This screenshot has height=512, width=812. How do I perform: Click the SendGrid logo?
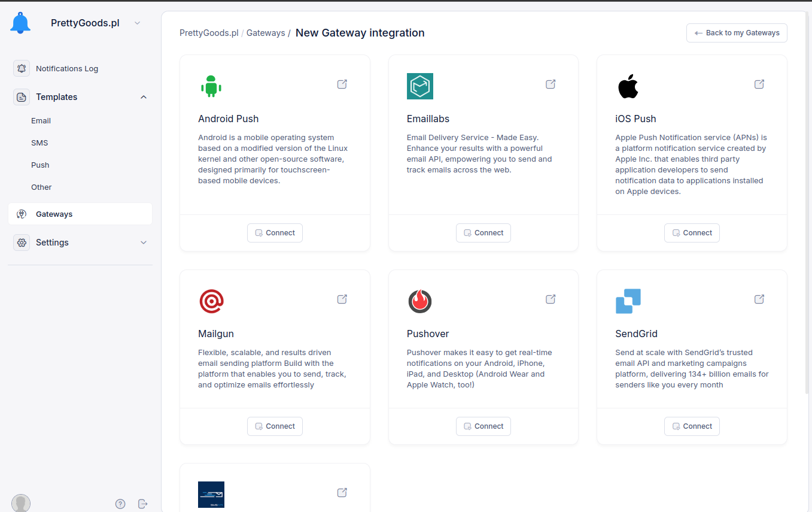click(628, 301)
